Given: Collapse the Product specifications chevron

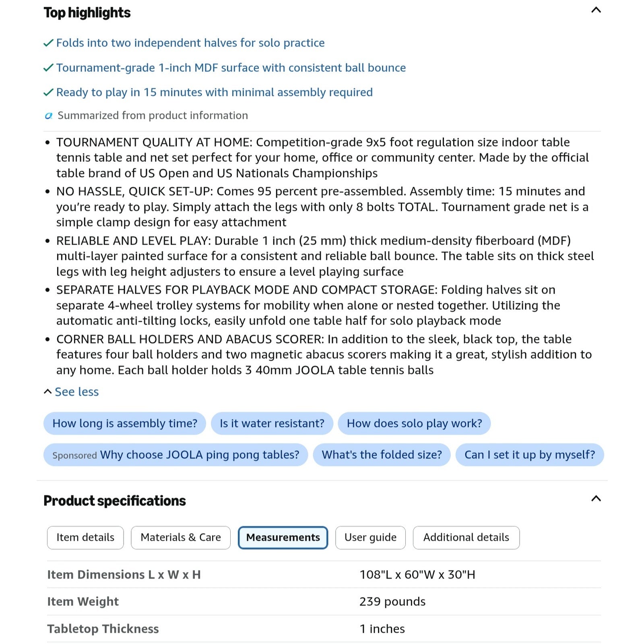Looking at the screenshot, I should pyautogui.click(x=596, y=499).
